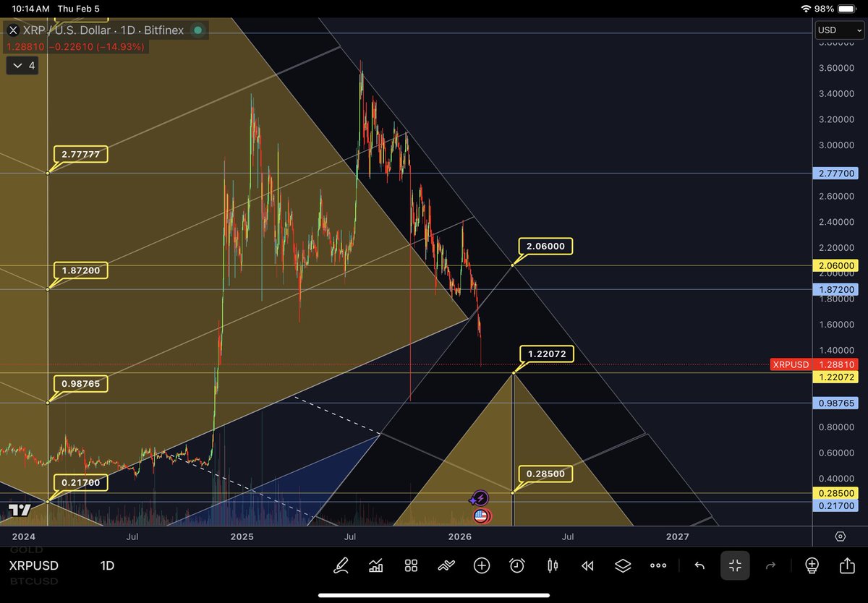This screenshot has height=603, width=868.
Task: Open the US flag economic event marker
Action: (x=480, y=516)
